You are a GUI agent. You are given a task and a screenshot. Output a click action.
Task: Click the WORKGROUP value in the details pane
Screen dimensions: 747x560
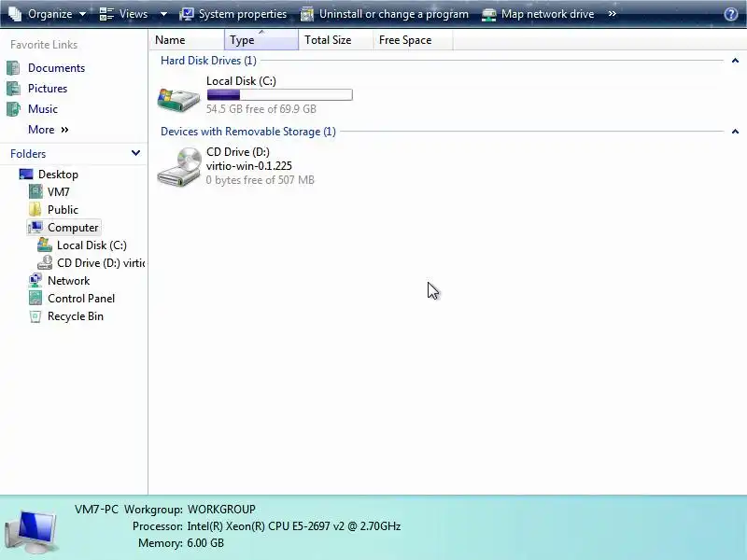tap(221, 510)
